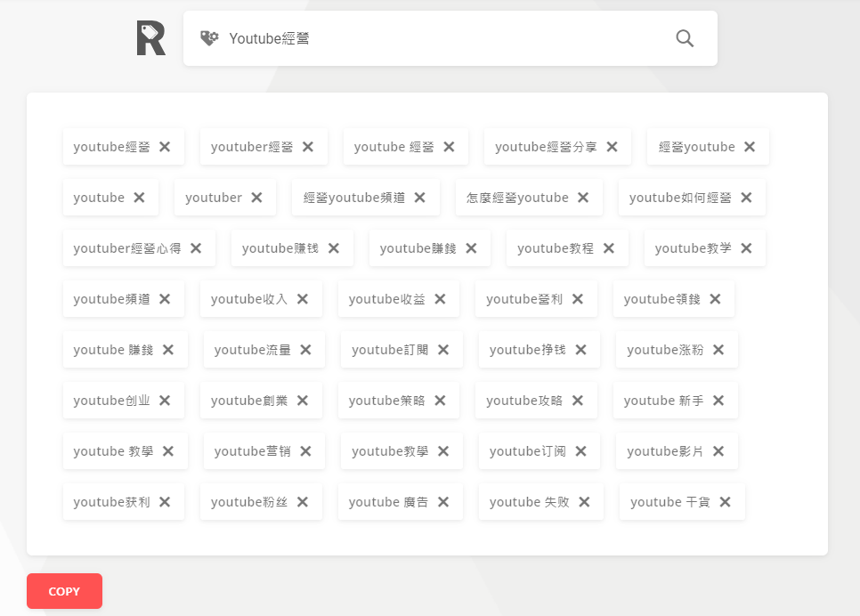The height and width of the screenshot is (616, 860).
Task: Delete the youtube获利 tag
Action: (165, 502)
